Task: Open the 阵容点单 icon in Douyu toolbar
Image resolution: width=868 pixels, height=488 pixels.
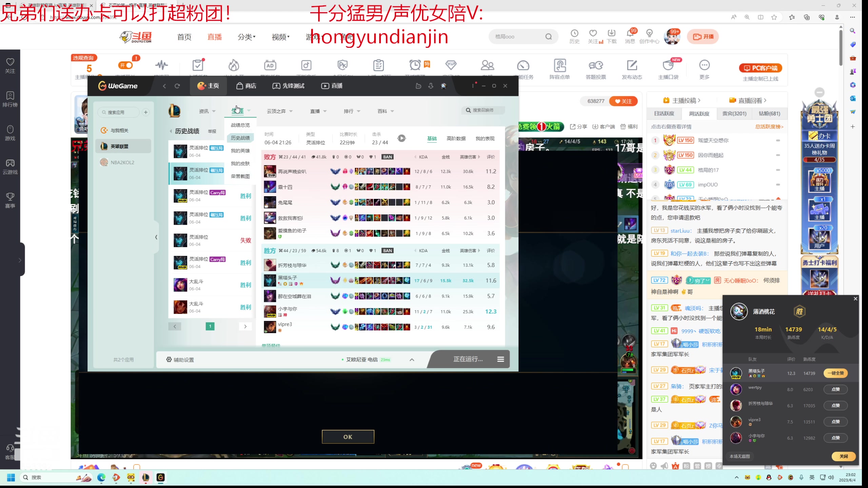Action: click(x=559, y=65)
